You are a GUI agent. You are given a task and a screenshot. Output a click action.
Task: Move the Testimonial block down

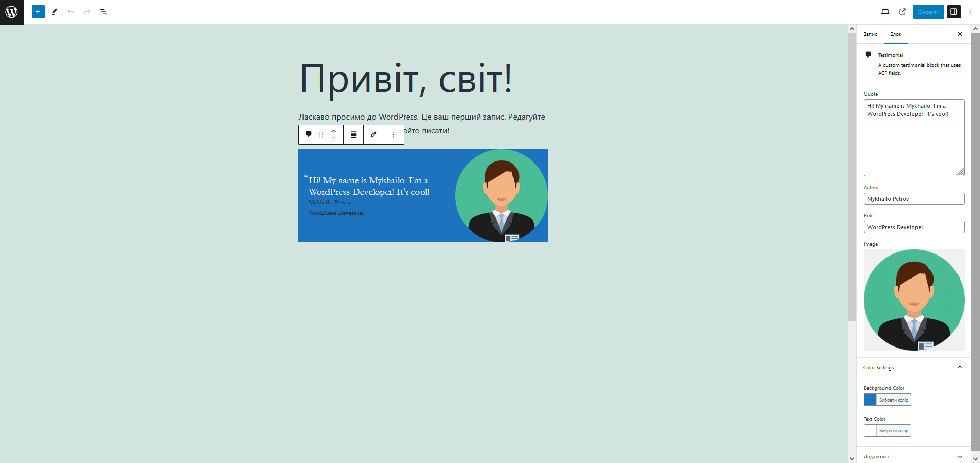(x=334, y=138)
